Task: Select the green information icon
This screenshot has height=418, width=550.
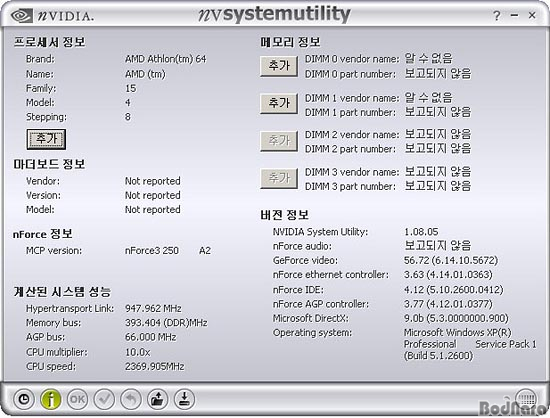Action: pos(51,399)
